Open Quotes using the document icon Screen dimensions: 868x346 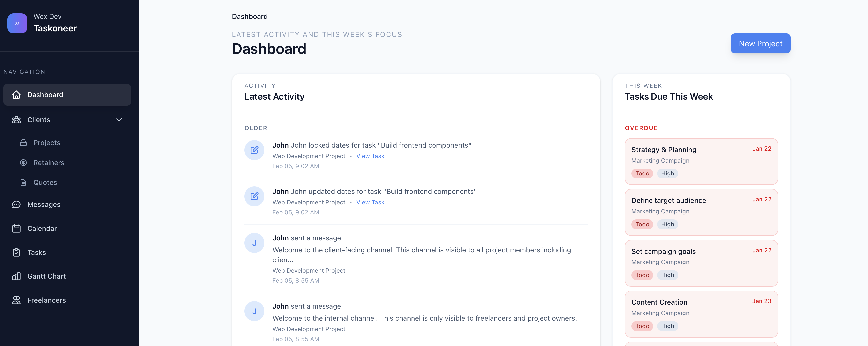[23, 182]
